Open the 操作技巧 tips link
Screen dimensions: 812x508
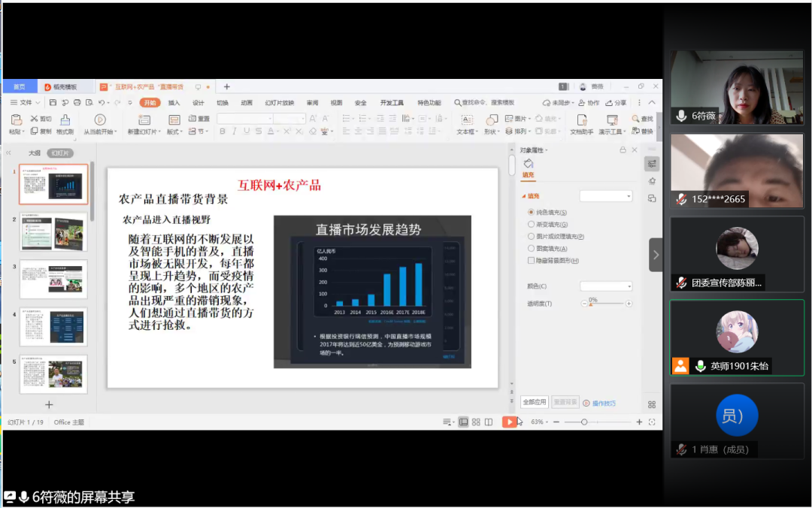[x=603, y=404]
